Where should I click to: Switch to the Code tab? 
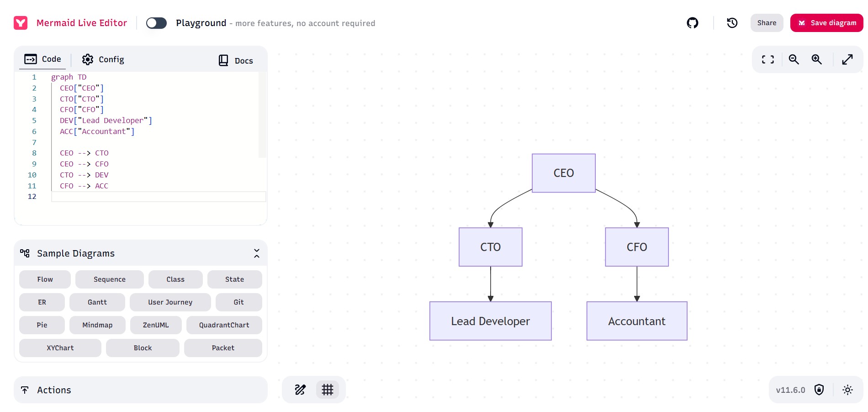[42, 59]
